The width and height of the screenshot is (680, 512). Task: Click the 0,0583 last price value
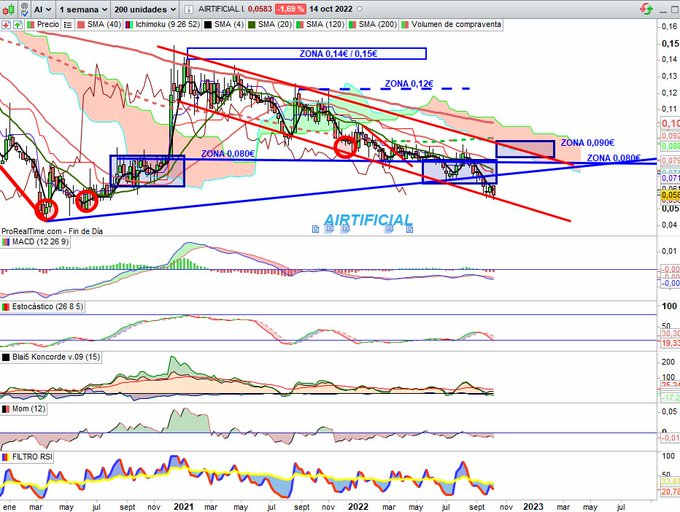(x=260, y=9)
